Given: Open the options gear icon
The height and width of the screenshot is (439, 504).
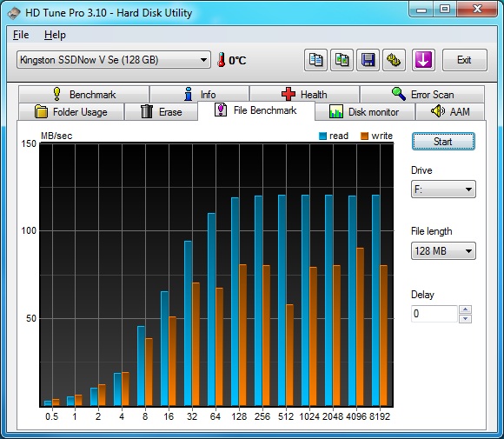Looking at the screenshot, I should [x=394, y=60].
